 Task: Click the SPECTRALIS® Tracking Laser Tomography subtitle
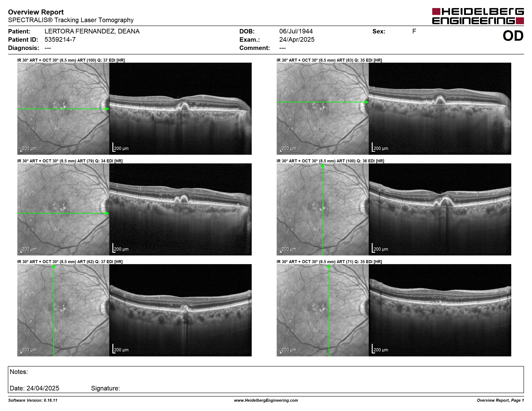pyautogui.click(x=71, y=20)
